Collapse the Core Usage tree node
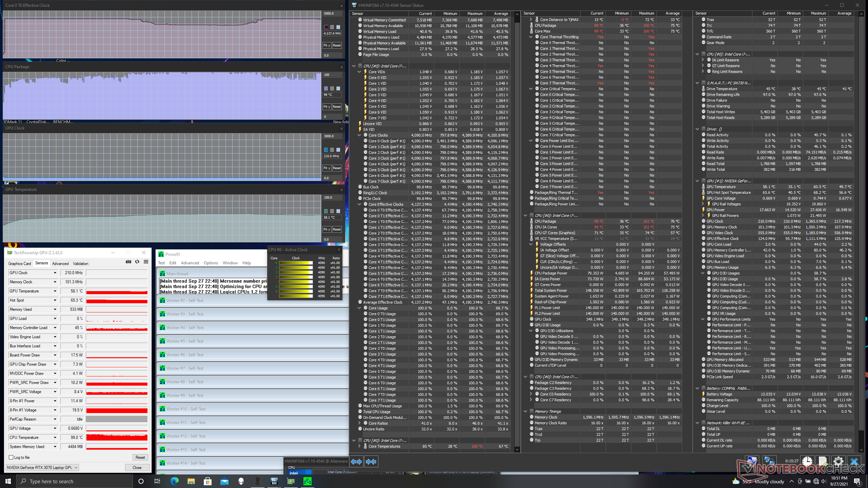 (x=359, y=308)
